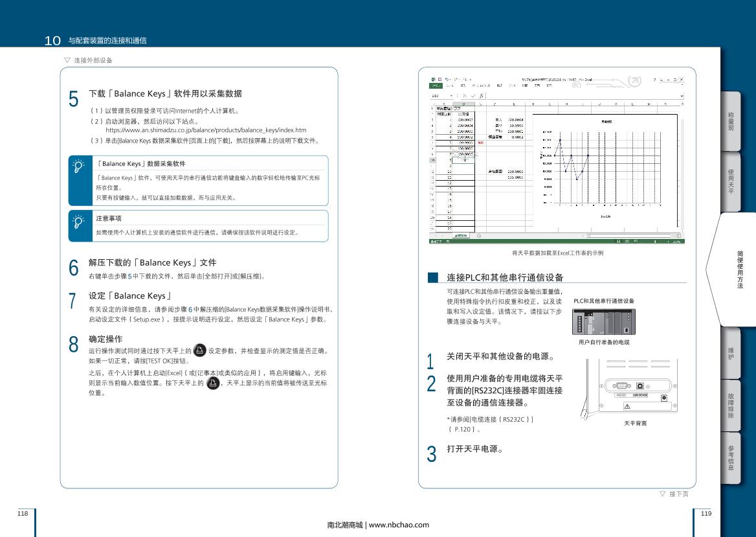Click the lightbulb icon next to 注意事项
The image size is (756, 537).
[79, 222]
